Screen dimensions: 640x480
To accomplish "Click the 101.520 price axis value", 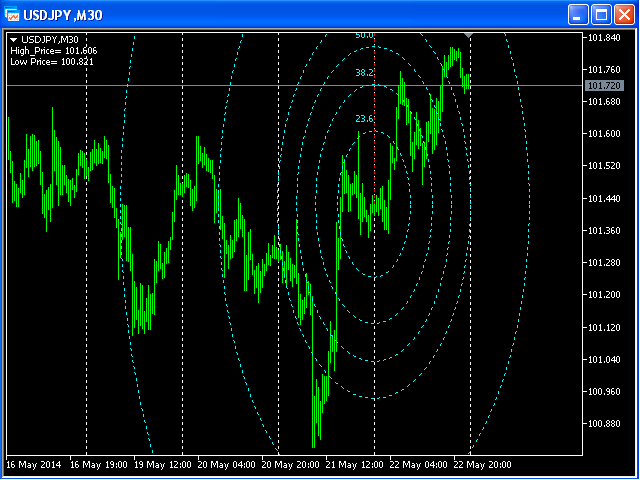I will pyautogui.click(x=604, y=166).
